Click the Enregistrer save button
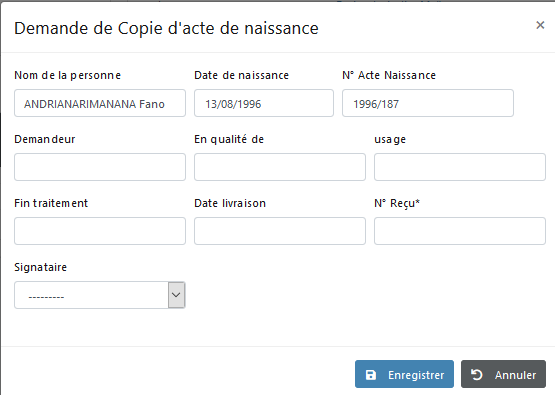Image resolution: width=555 pixels, height=395 pixels. pyautogui.click(x=404, y=374)
